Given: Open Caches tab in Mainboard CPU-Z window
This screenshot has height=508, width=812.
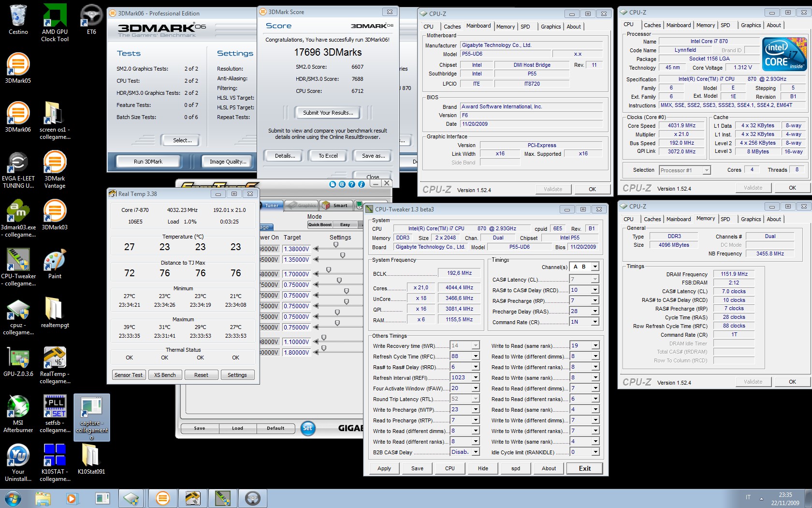Looking at the screenshot, I should point(452,27).
